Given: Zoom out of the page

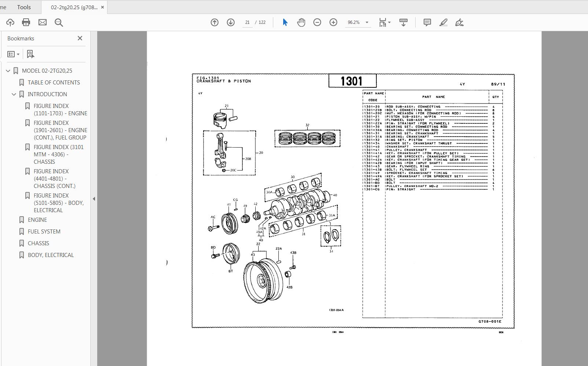Looking at the screenshot, I should click(317, 22).
